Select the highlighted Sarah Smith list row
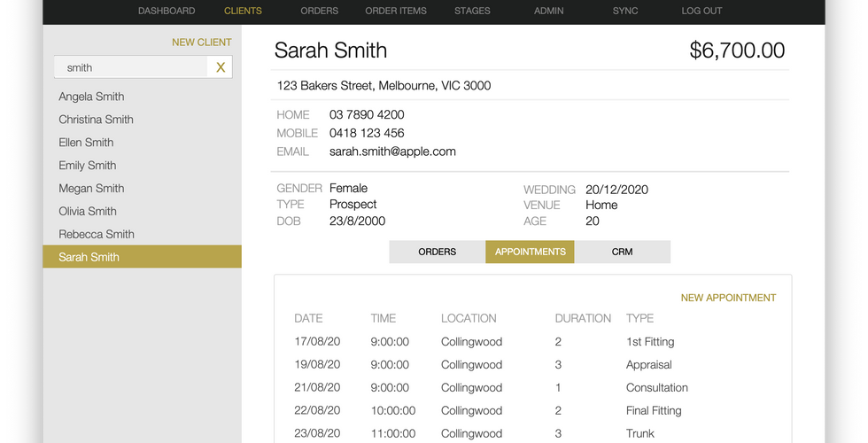 point(142,256)
